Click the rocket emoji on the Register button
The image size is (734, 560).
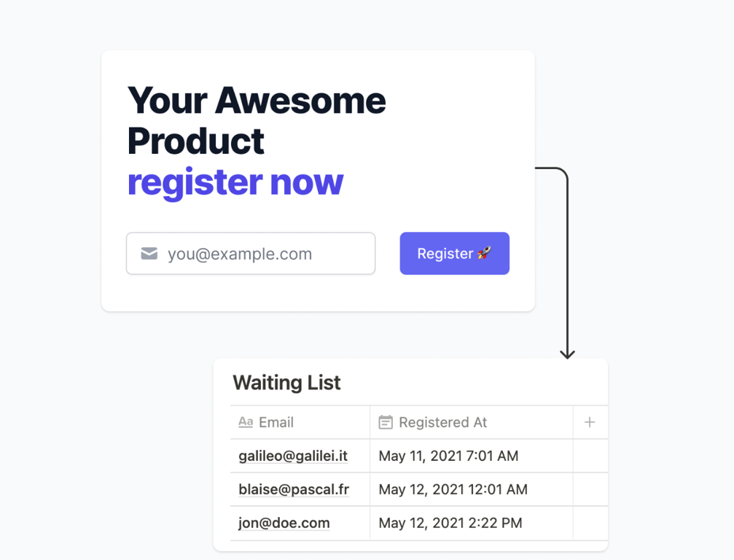(484, 253)
